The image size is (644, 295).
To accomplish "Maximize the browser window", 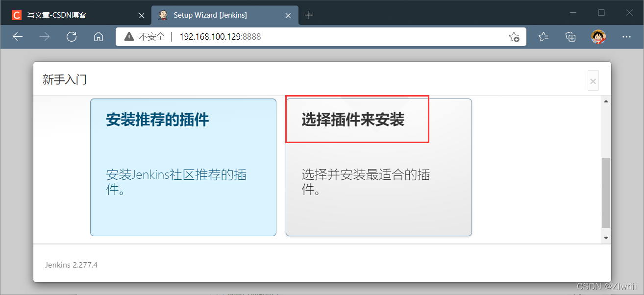I will [x=601, y=13].
